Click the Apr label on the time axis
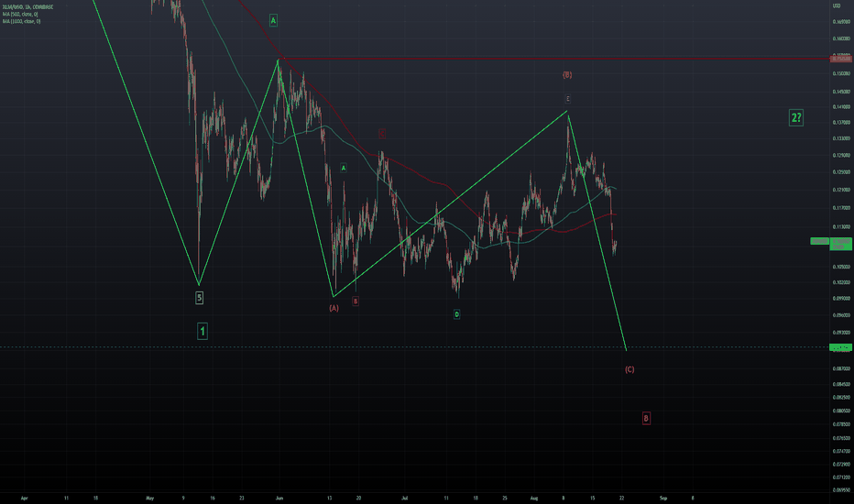The image size is (854, 504). (x=24, y=498)
